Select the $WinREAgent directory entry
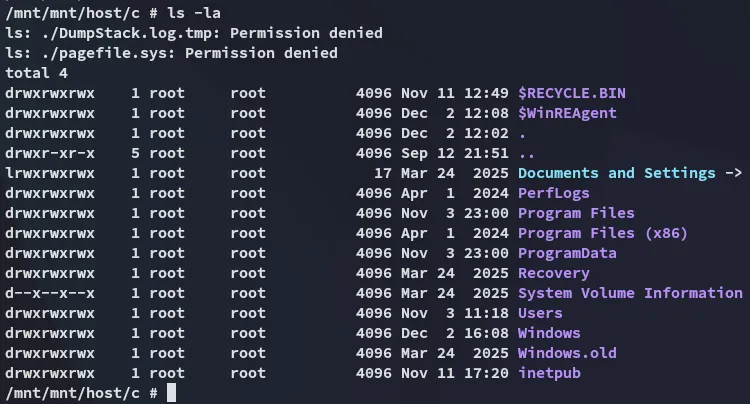This screenshot has height=404, width=750. click(x=567, y=114)
